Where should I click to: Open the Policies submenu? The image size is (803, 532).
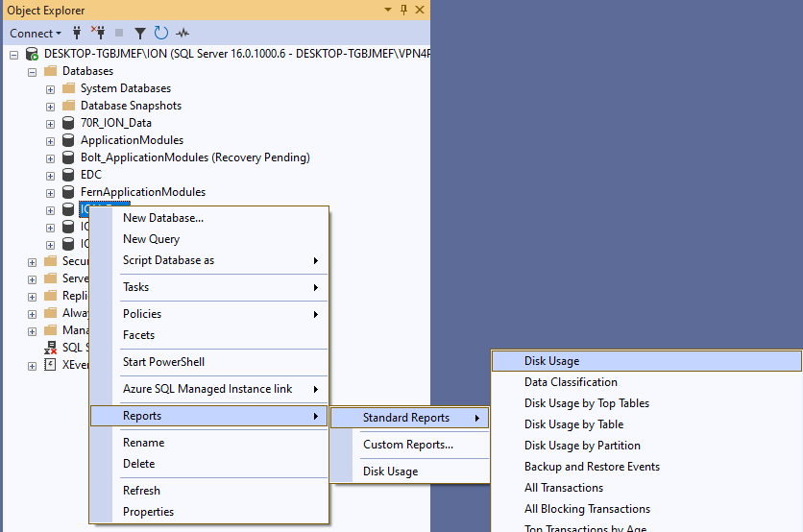pyautogui.click(x=209, y=314)
